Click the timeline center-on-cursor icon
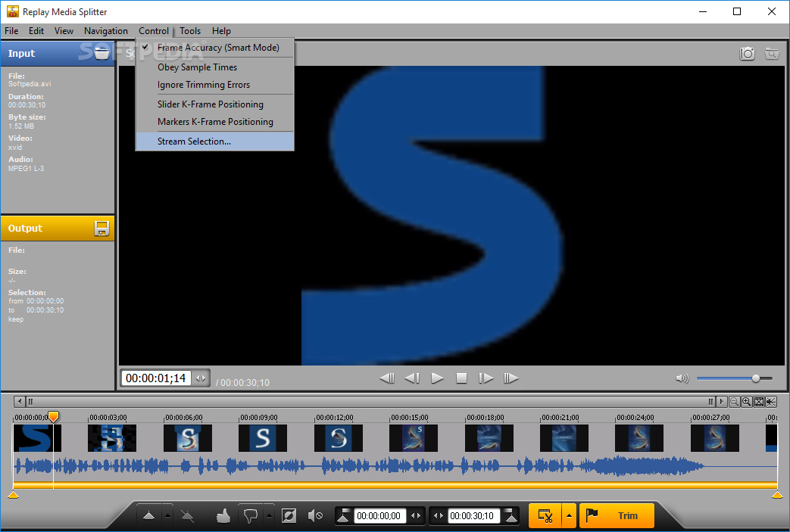 (x=771, y=402)
